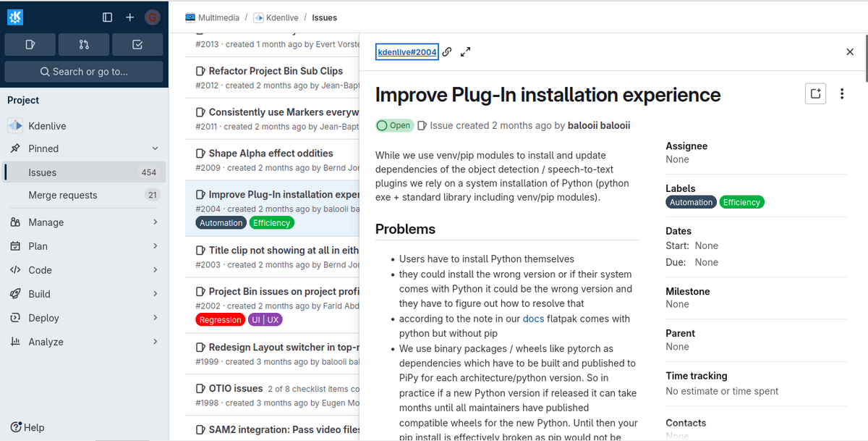Close the issue detail drawer
Viewport: 868px width, 441px height.
pos(850,52)
